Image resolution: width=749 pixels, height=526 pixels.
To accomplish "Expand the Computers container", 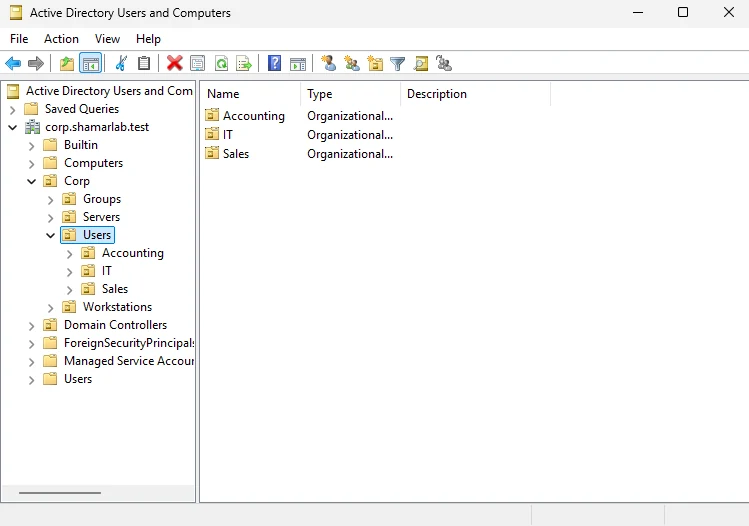I will coord(32,164).
